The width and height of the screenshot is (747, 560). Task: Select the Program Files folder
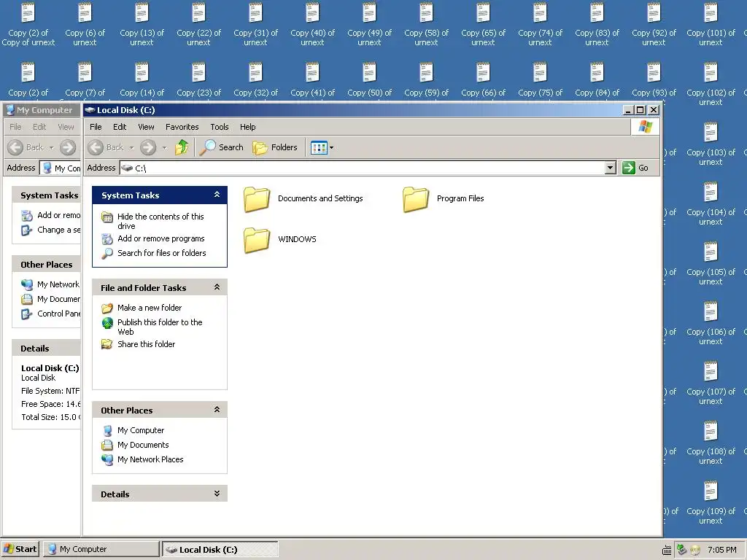pos(444,198)
